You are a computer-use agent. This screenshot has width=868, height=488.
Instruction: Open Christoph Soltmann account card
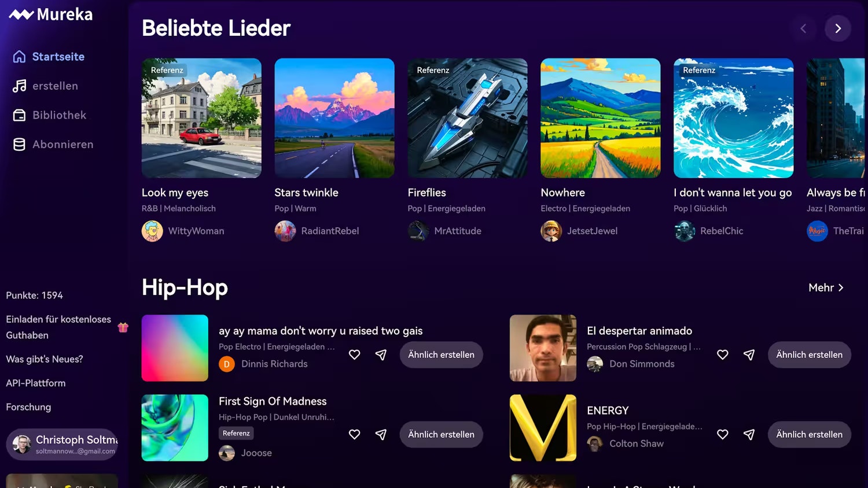point(61,444)
